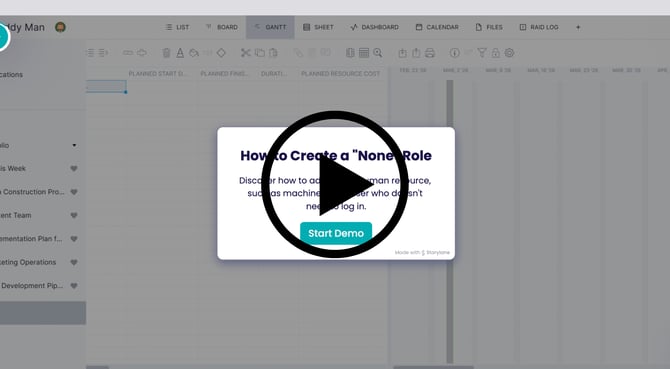Open the fill color paint bucket icon

(x=194, y=53)
